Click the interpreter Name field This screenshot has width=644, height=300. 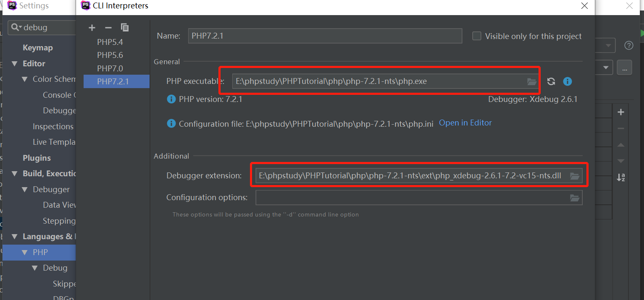pyautogui.click(x=325, y=36)
